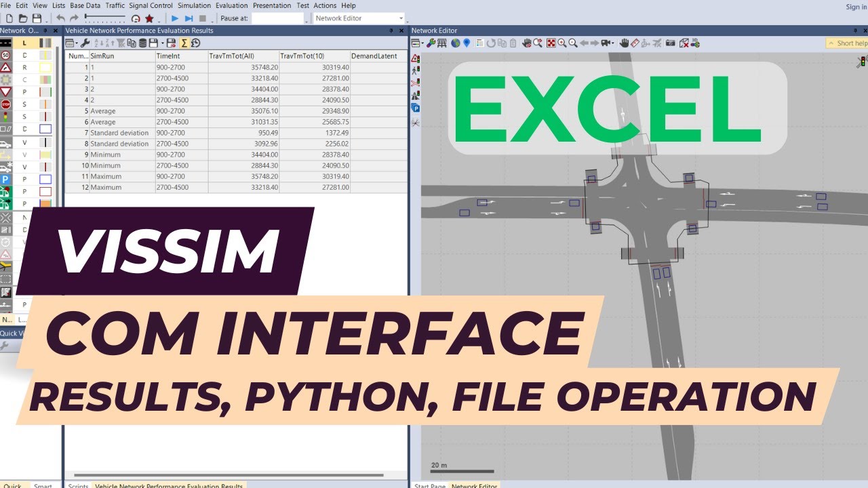868x488 pixels.
Task: Zoom out using the magnifier minus icon
Action: (x=573, y=43)
